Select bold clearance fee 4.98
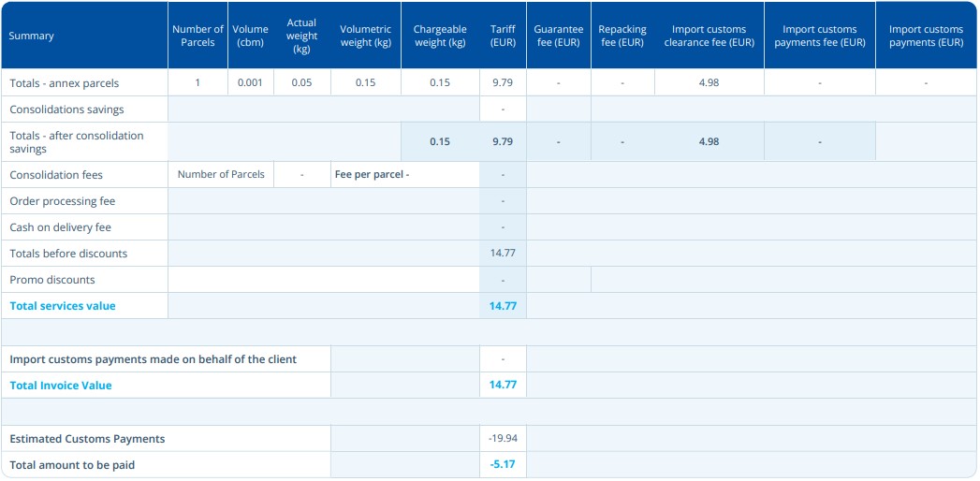The height and width of the screenshot is (481, 980). pos(709,142)
